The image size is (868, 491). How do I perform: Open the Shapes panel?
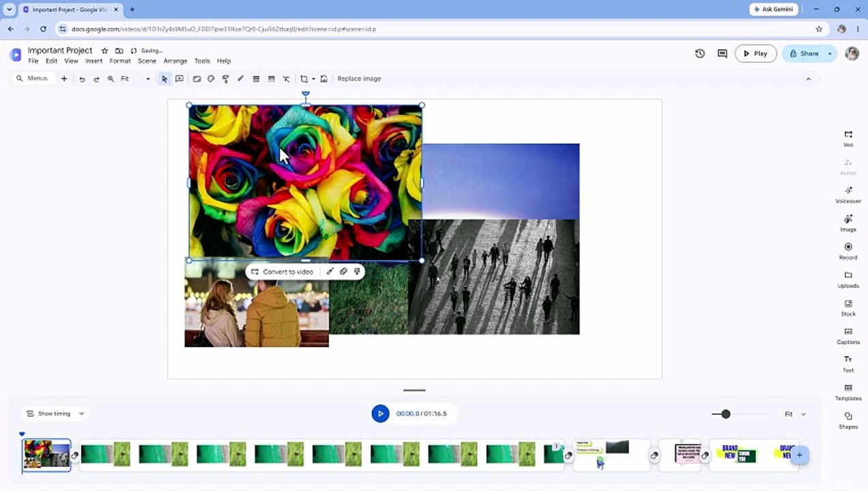(x=848, y=420)
